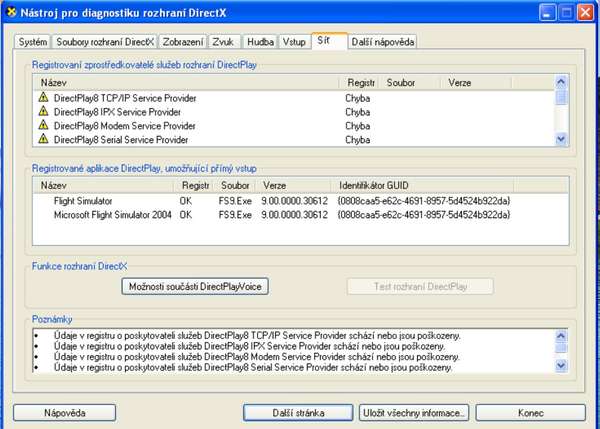Click note about IPX Service Provider registry

[x=249, y=346]
